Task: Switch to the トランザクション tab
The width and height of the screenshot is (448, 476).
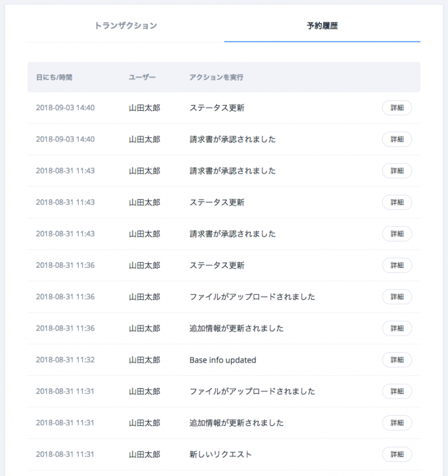Action: pos(125,26)
